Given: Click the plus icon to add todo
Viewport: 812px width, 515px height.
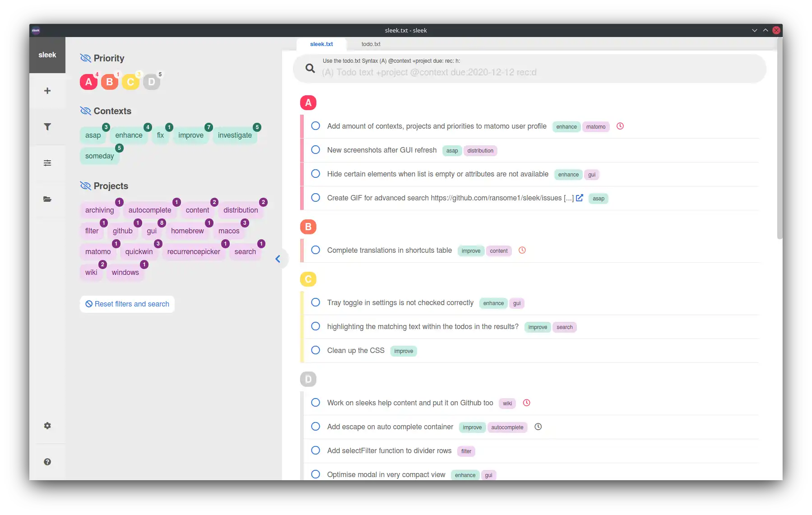Looking at the screenshot, I should [x=47, y=91].
